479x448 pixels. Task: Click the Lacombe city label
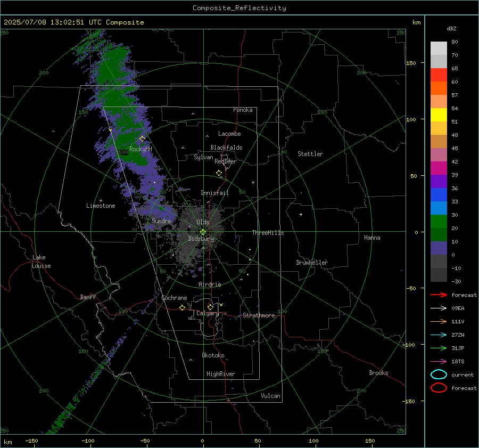point(229,134)
